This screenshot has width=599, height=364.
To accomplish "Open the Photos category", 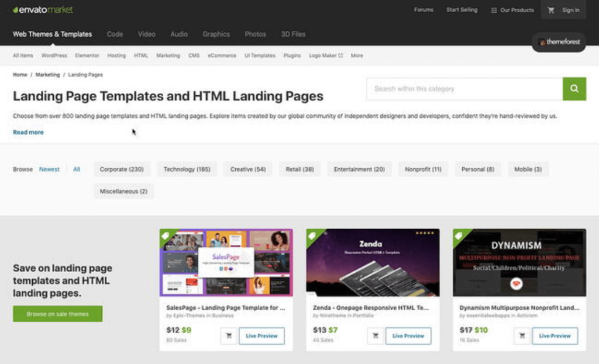I will coord(255,34).
